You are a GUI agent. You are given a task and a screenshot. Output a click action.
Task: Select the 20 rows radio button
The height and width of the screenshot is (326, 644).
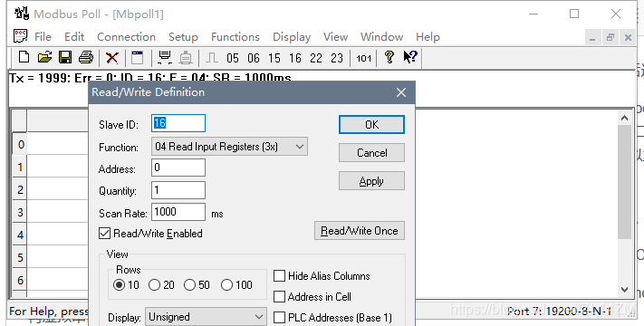tap(154, 285)
